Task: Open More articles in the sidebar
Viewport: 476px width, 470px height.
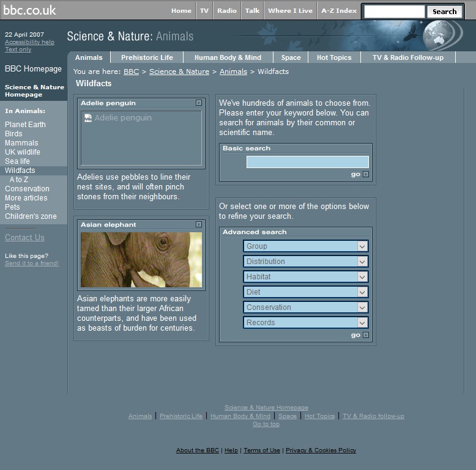Action: pyautogui.click(x=26, y=197)
